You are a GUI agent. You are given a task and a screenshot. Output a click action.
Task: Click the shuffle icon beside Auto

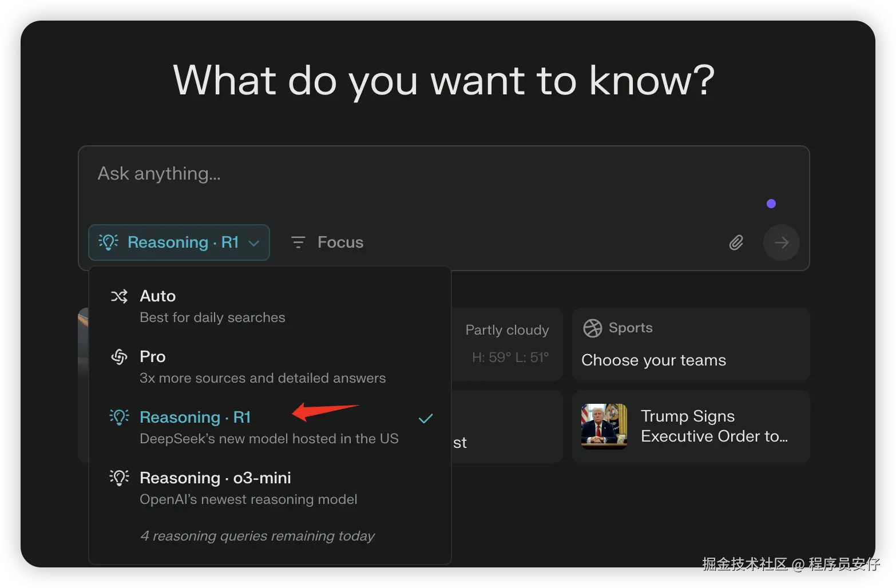119,296
